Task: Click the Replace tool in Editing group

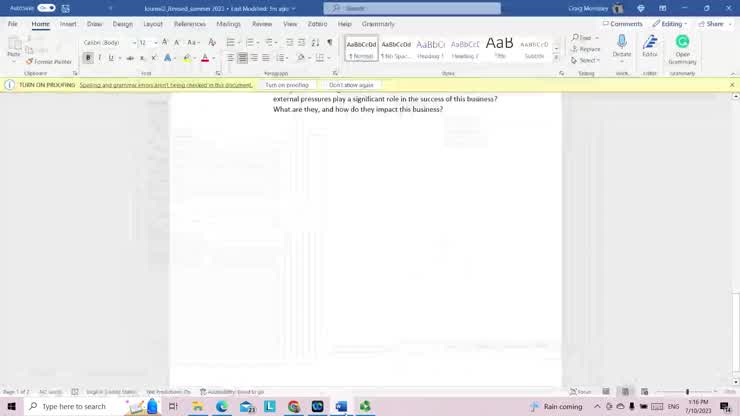Action: (x=589, y=49)
